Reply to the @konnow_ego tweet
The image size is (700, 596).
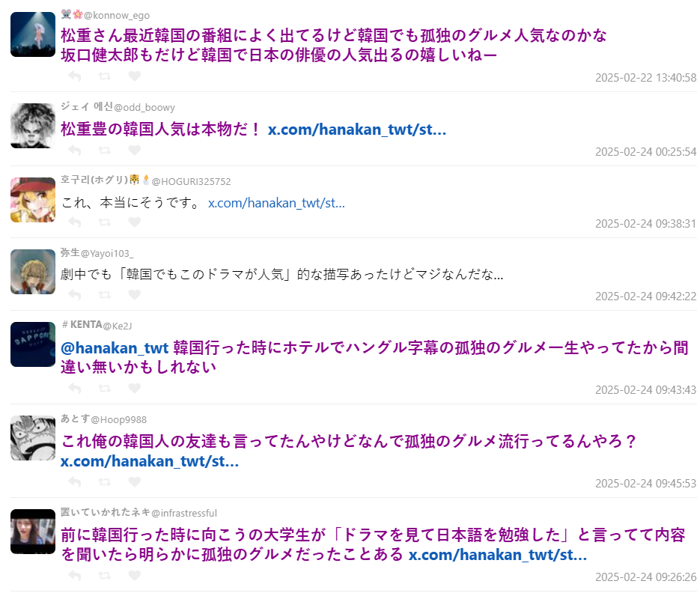75,76
